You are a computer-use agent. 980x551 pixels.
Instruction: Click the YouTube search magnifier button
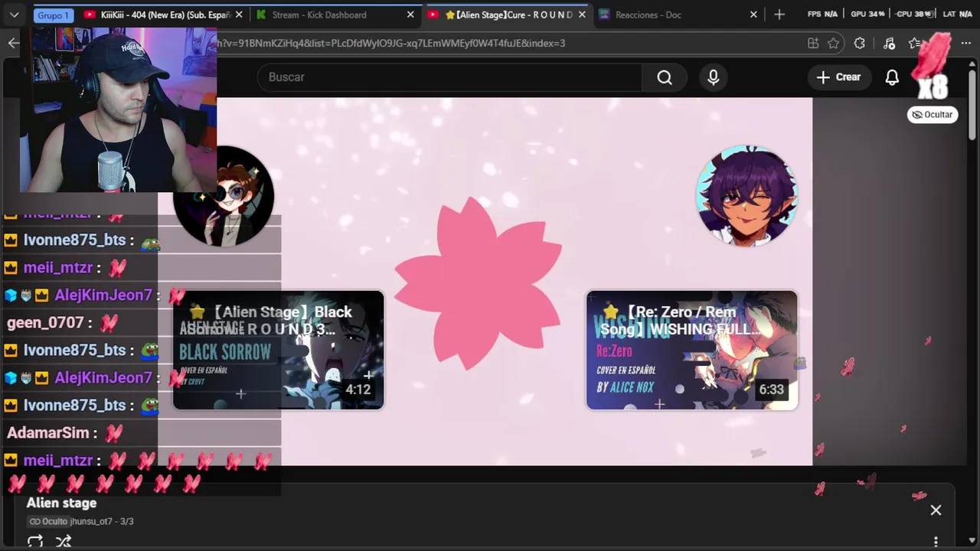pyautogui.click(x=664, y=77)
